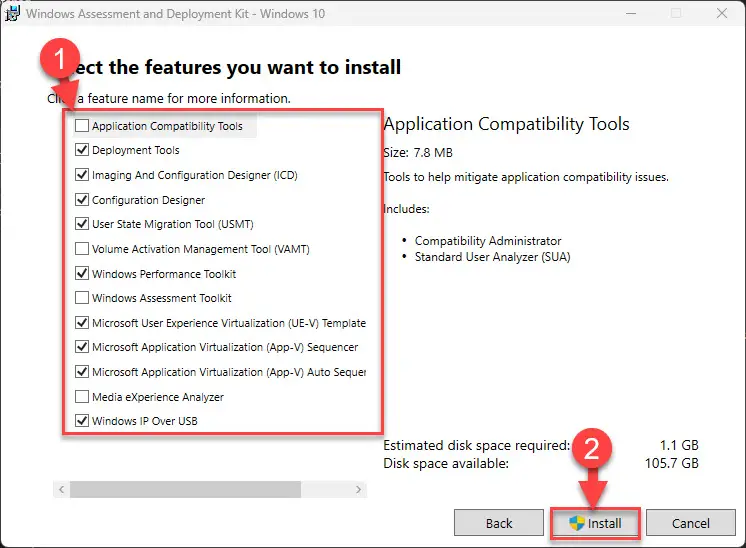
Task: Click the 105.7 GB available space value
Action: coord(671,463)
